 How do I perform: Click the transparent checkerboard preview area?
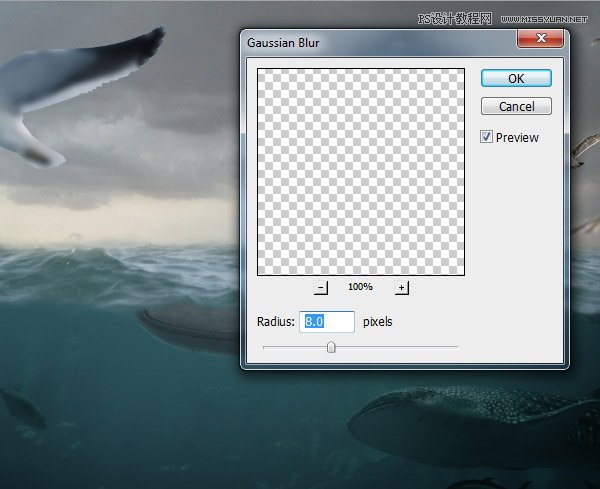(360, 171)
